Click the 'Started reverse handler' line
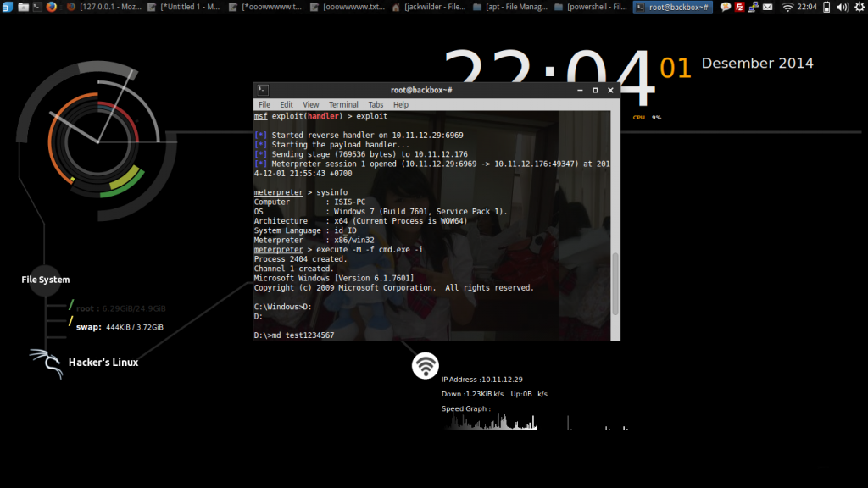 tap(359, 135)
